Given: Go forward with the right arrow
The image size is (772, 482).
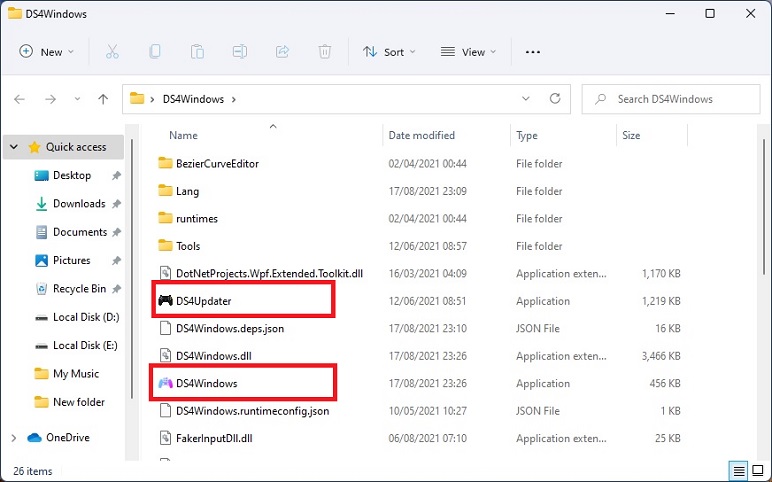Looking at the screenshot, I should click(50, 99).
